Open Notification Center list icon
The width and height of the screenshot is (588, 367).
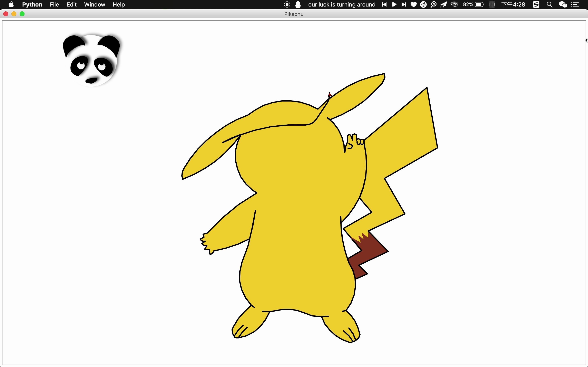pos(575,4)
